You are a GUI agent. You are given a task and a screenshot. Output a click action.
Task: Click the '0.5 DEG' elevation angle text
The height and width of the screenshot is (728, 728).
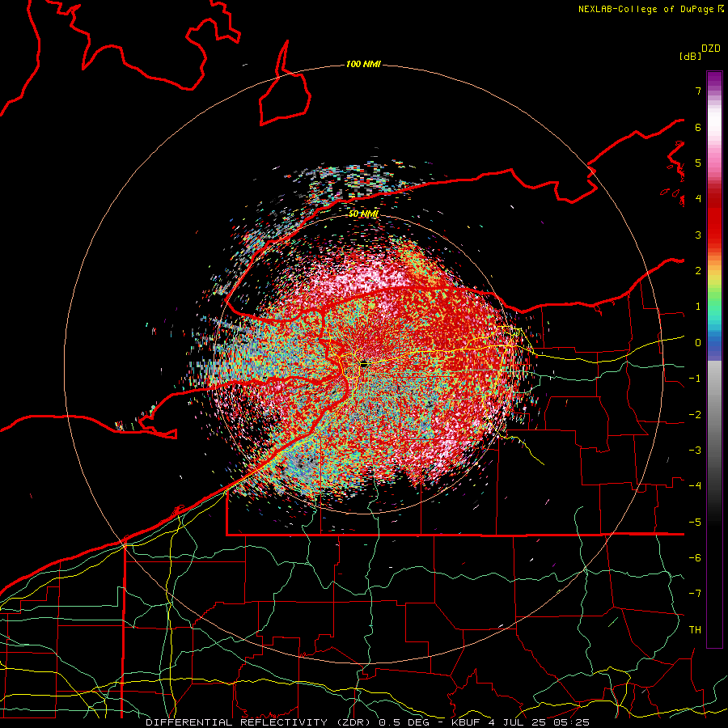[x=404, y=722]
